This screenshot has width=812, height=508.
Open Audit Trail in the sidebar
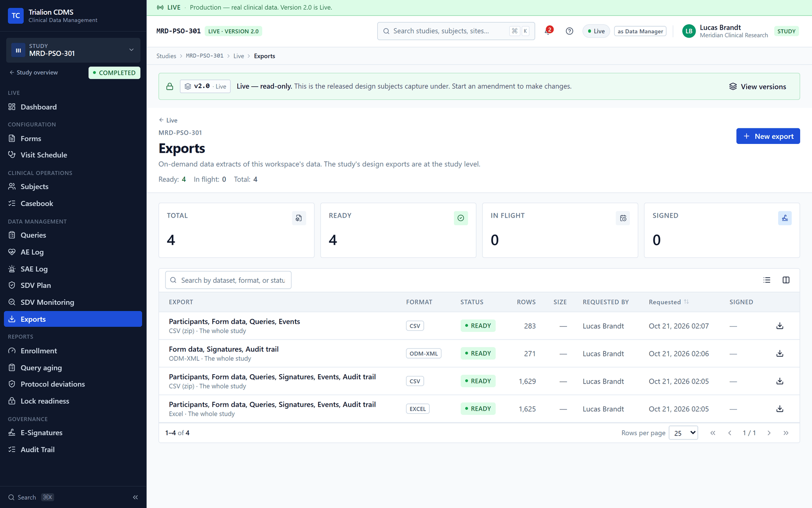coord(73,450)
